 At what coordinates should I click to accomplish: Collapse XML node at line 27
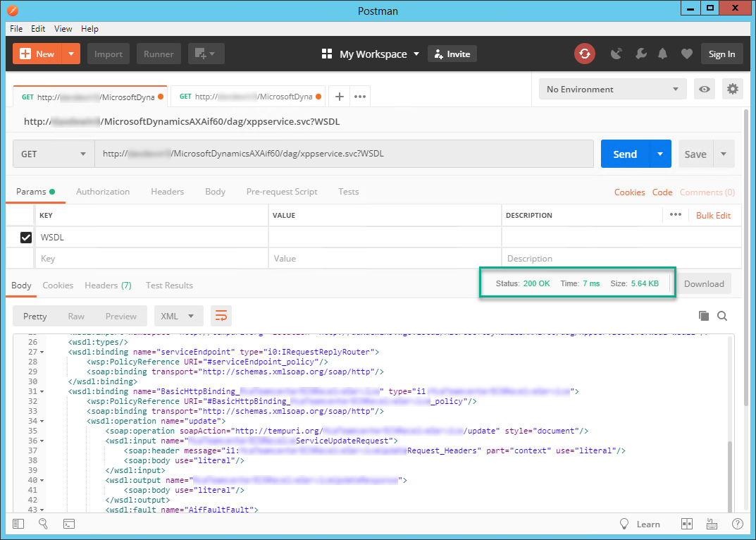pos(42,352)
